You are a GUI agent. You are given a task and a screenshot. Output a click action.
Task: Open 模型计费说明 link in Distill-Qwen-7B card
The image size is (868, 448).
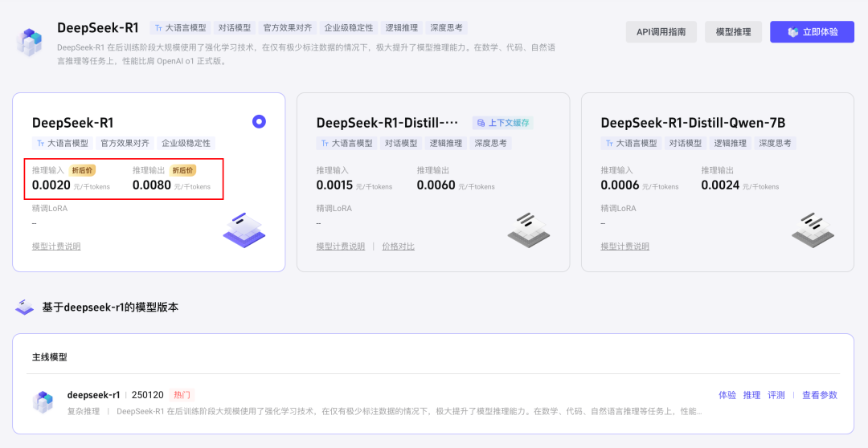tap(625, 246)
